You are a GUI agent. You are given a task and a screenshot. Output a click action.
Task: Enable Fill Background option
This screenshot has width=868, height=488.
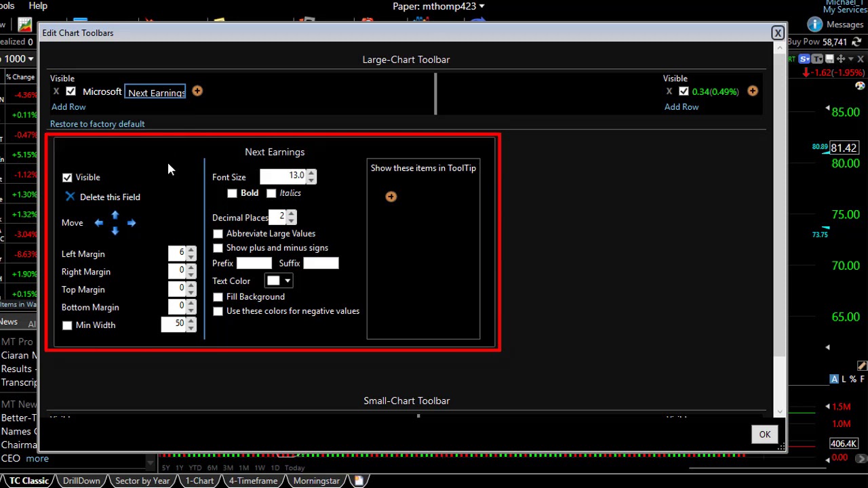(218, 297)
